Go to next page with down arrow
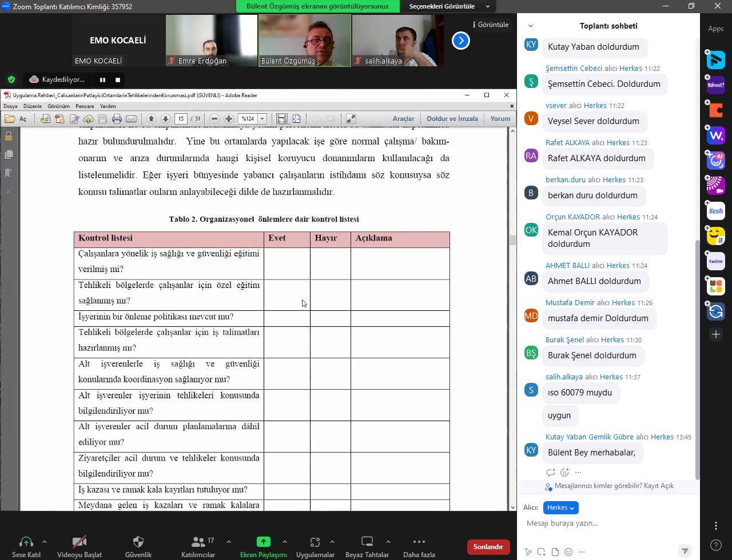Image resolution: width=732 pixels, height=560 pixels. [x=165, y=119]
